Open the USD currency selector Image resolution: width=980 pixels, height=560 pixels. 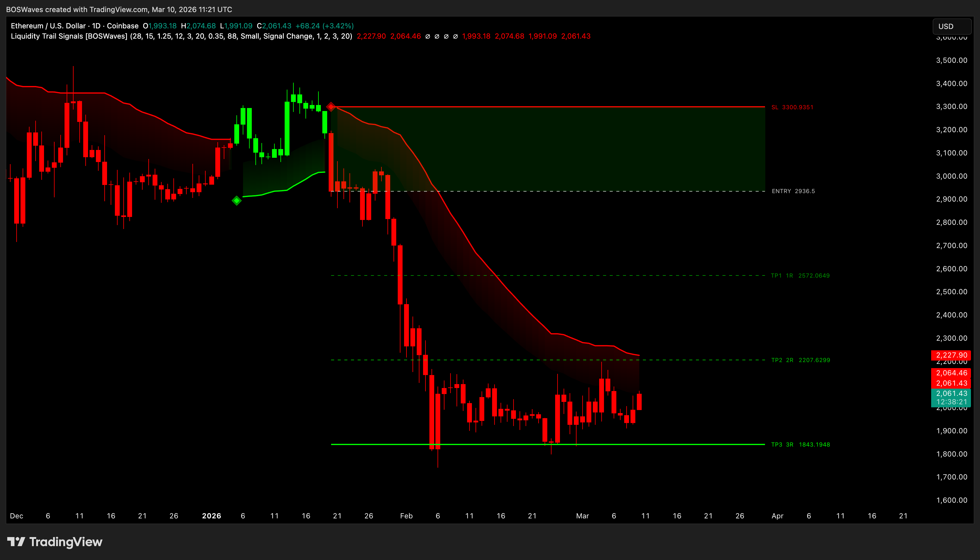pyautogui.click(x=952, y=27)
